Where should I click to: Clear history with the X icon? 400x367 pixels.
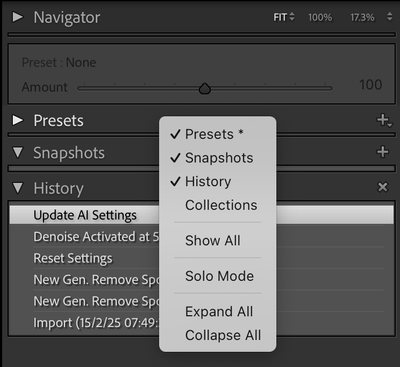pyautogui.click(x=383, y=187)
